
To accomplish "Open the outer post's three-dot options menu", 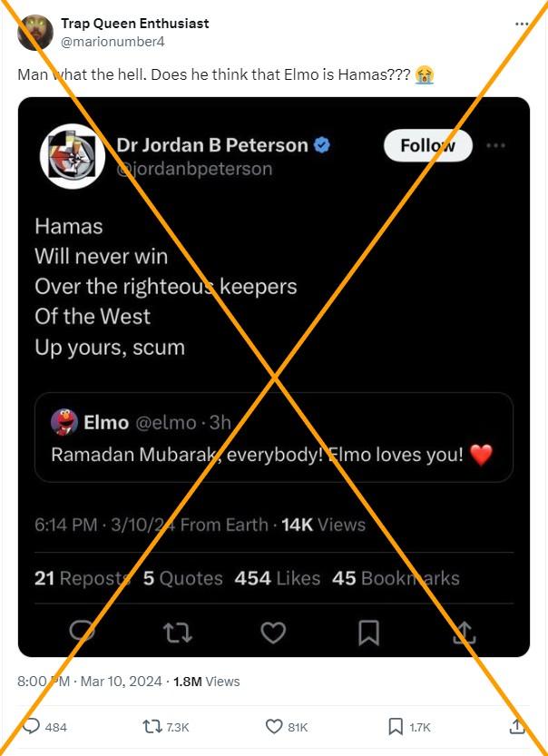I will pyautogui.click(x=522, y=24).
